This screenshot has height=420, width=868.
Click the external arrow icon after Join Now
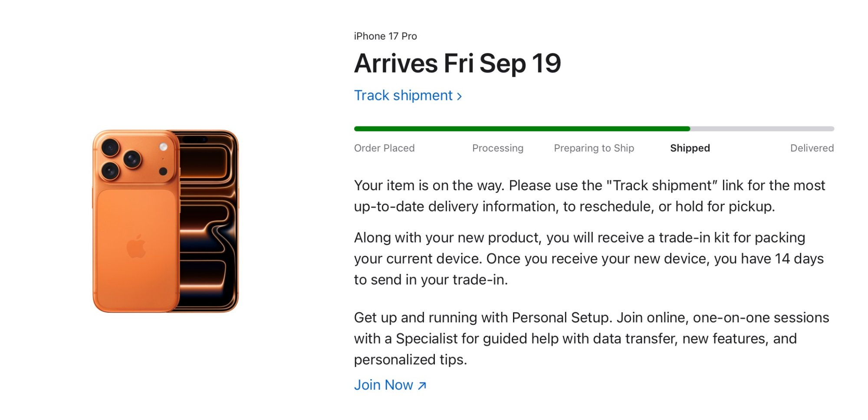pyautogui.click(x=422, y=386)
